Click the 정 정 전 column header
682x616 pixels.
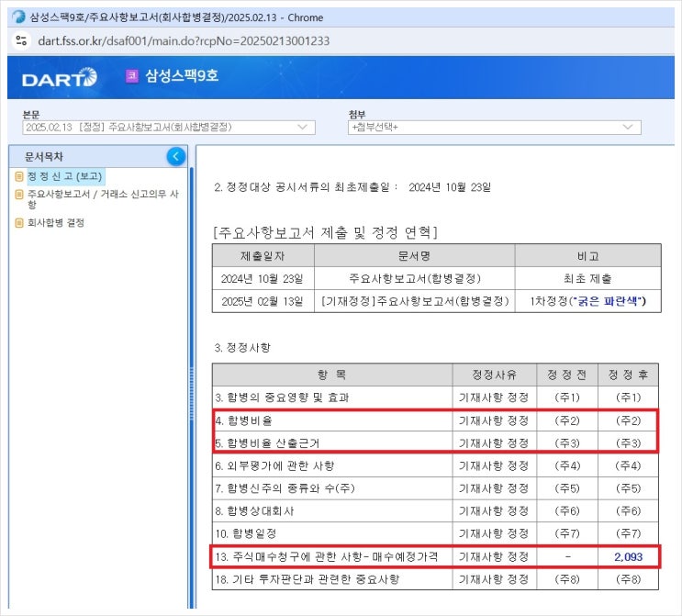pos(567,375)
